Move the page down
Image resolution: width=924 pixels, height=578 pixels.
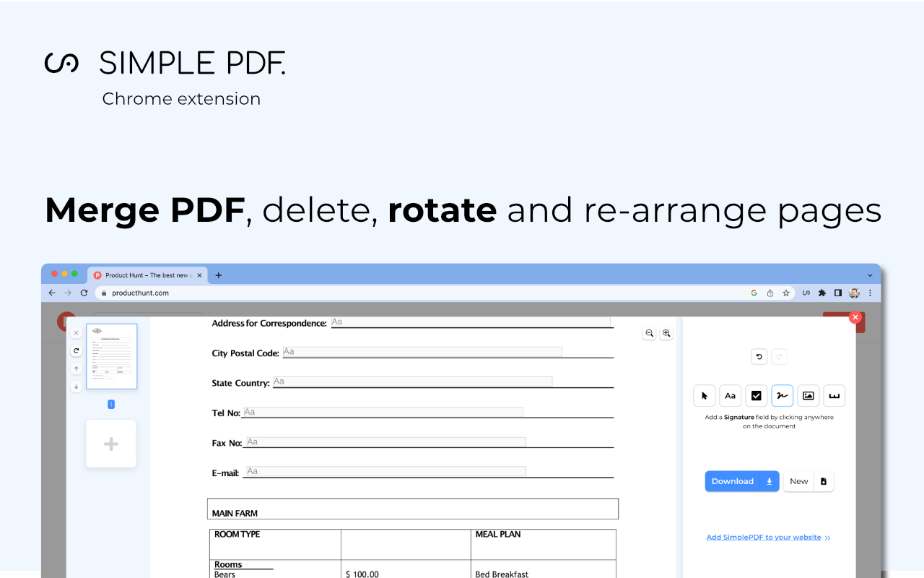pyautogui.click(x=76, y=387)
